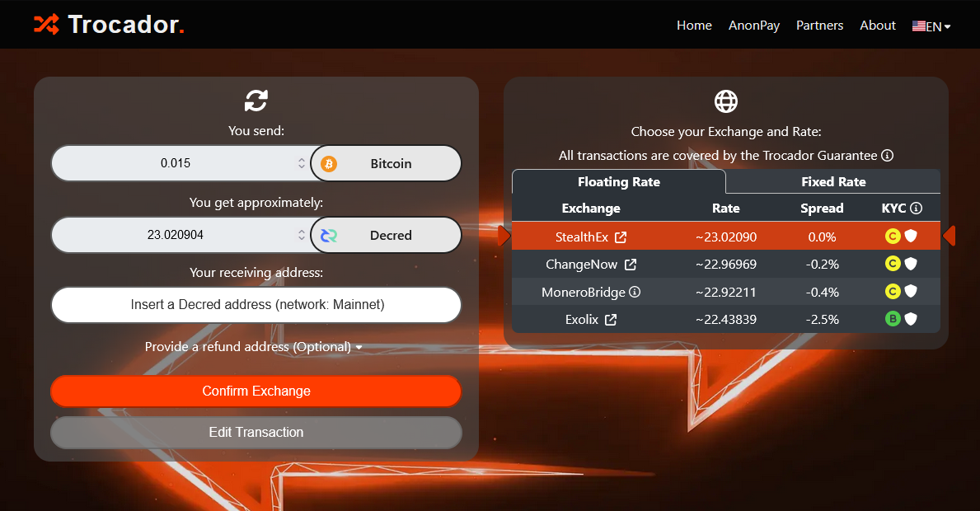This screenshot has width=980, height=511.
Task: Expand Provide a refund address option
Action: click(x=254, y=347)
